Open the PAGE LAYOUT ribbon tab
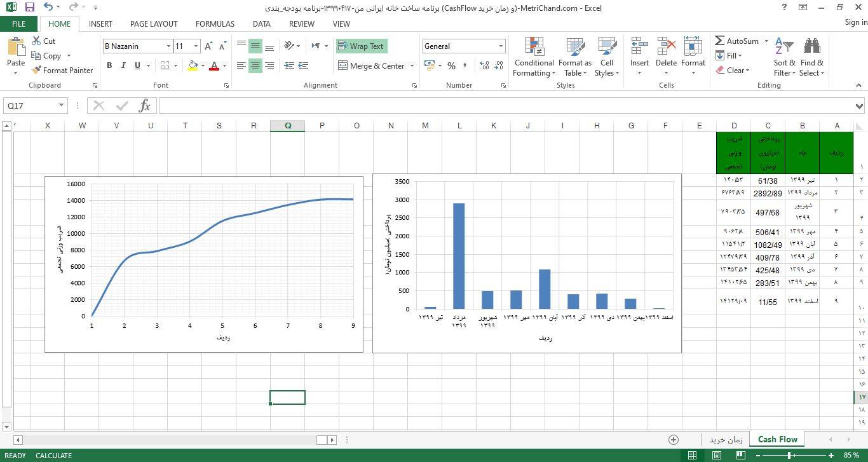Screen dimensions: 868x462 [x=154, y=24]
